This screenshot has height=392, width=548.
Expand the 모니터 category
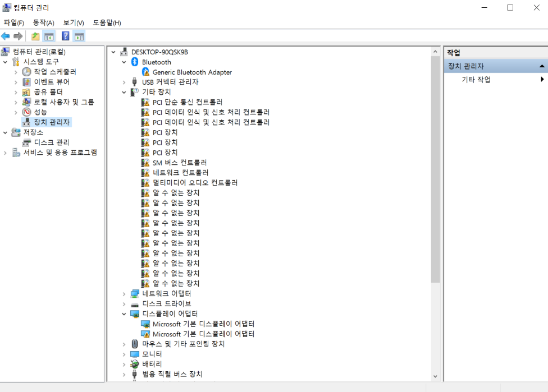124,354
